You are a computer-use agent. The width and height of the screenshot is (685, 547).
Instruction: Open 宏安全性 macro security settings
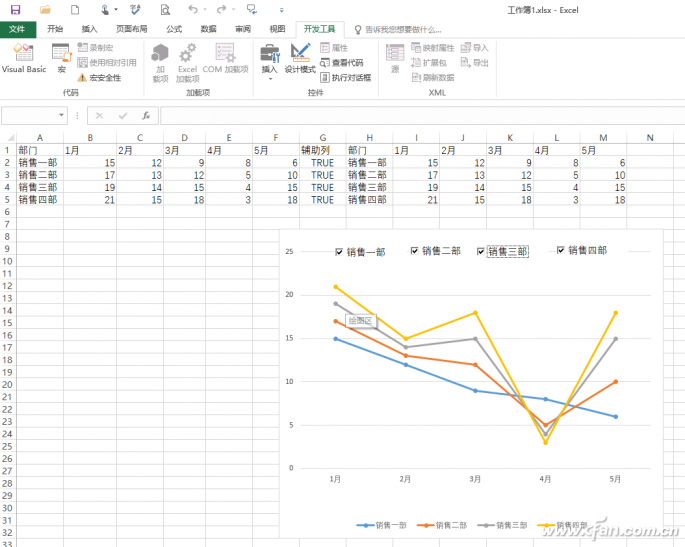100,78
